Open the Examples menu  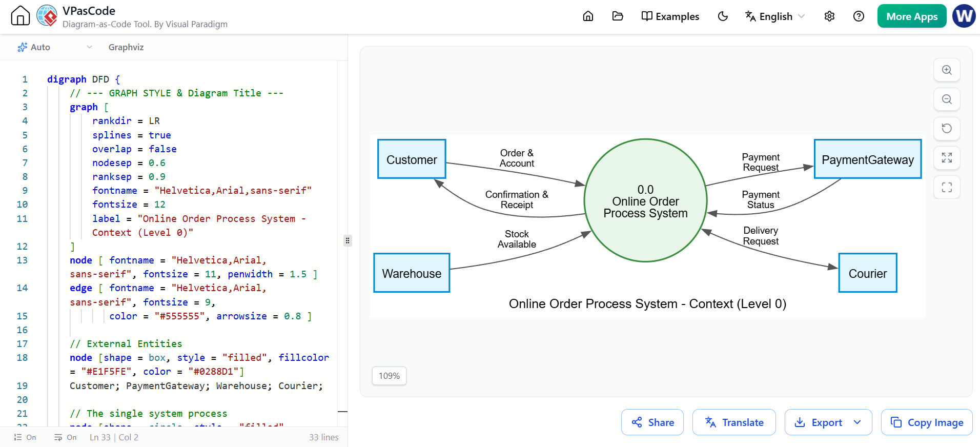coord(670,16)
